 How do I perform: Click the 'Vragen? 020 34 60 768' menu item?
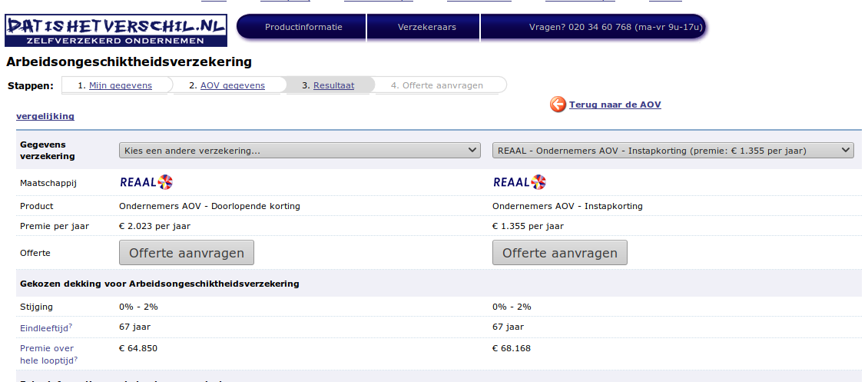tap(615, 27)
